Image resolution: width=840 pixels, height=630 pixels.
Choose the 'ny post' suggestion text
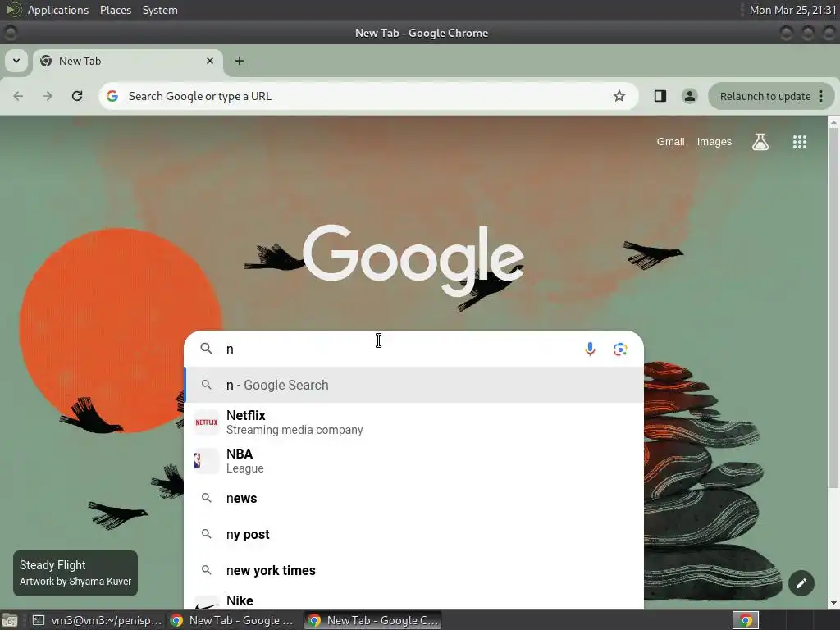pos(248,535)
